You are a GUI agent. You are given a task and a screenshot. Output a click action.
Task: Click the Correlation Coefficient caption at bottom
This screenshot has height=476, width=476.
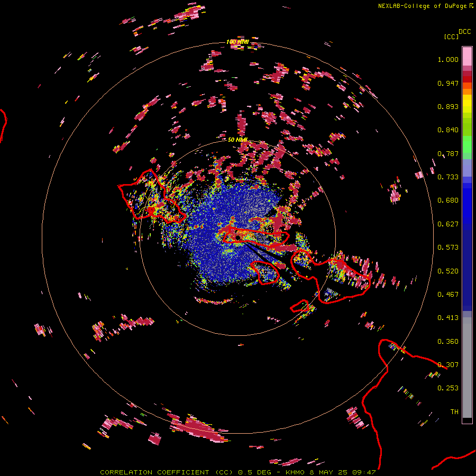click(237, 472)
